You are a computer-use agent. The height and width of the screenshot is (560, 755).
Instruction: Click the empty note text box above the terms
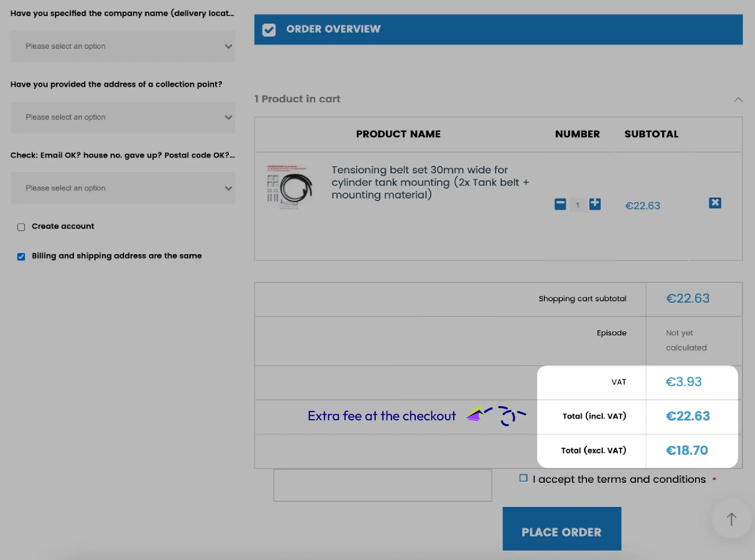pos(383,485)
